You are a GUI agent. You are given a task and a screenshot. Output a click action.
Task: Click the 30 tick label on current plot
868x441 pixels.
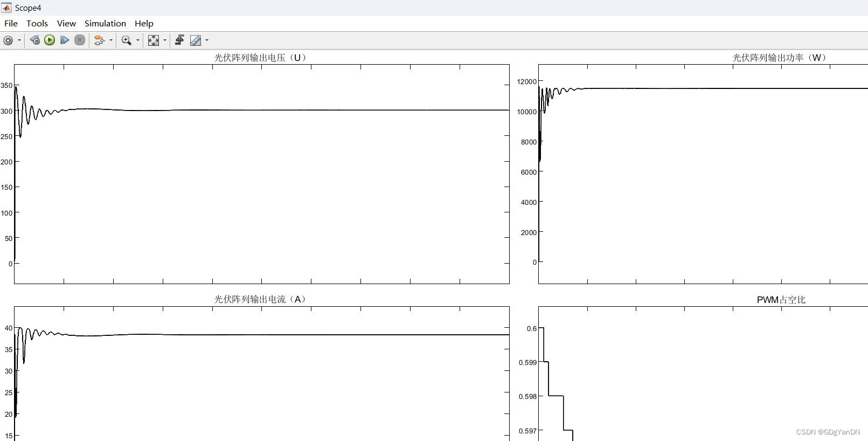[9, 371]
